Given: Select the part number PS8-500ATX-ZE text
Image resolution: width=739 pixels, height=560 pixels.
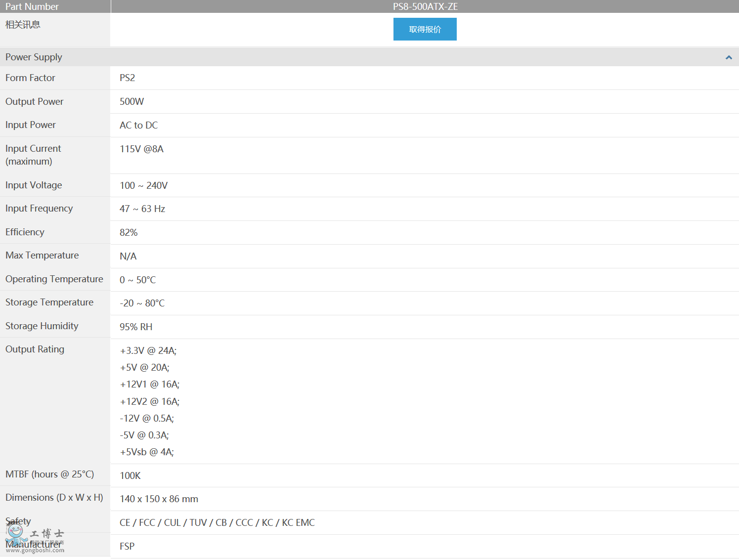Looking at the screenshot, I should click(x=425, y=6).
